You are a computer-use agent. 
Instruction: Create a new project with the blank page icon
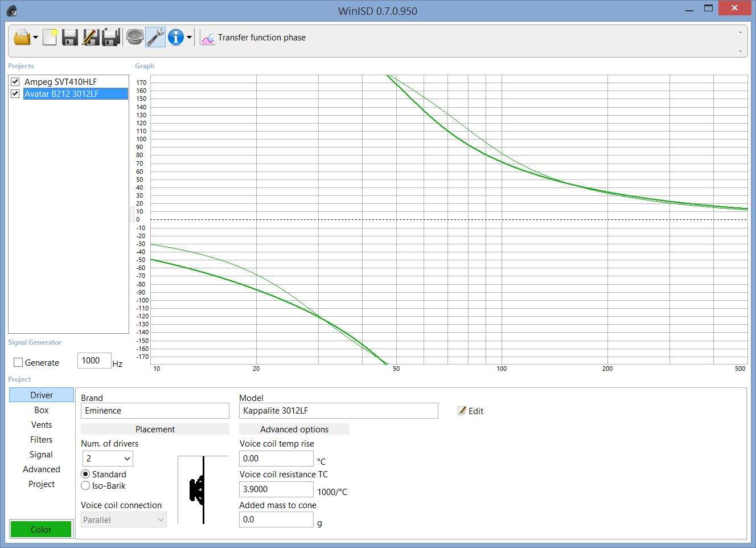[50, 38]
